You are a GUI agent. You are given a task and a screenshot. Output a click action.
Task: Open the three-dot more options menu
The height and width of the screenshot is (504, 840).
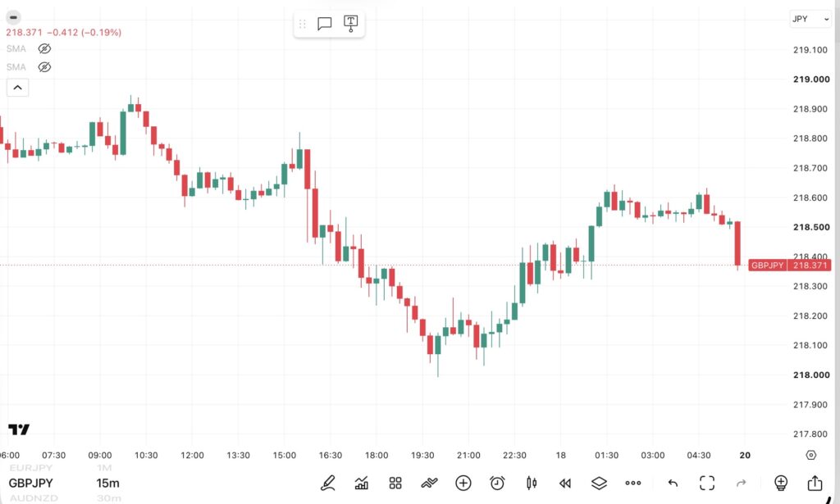pos(633,484)
